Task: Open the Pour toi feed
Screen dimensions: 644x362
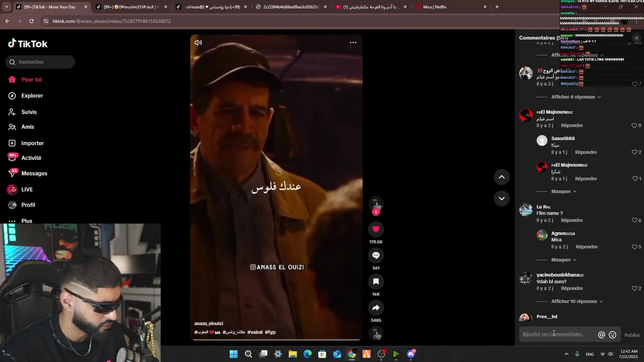Action: point(31,79)
